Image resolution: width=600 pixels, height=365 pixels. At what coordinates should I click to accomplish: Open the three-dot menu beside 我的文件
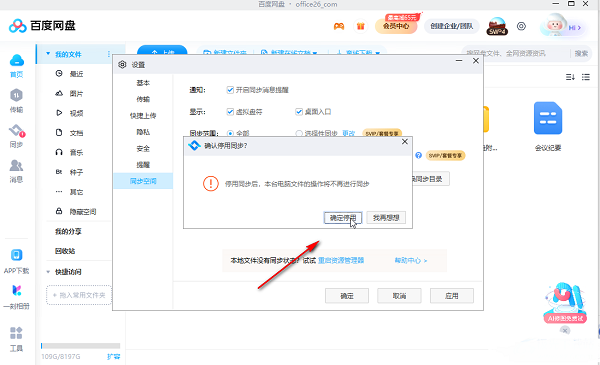109,54
